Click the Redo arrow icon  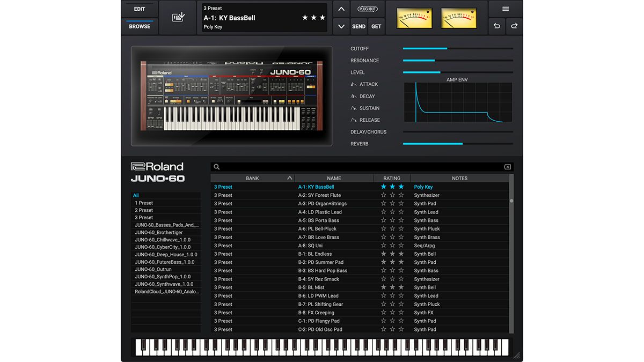(514, 26)
